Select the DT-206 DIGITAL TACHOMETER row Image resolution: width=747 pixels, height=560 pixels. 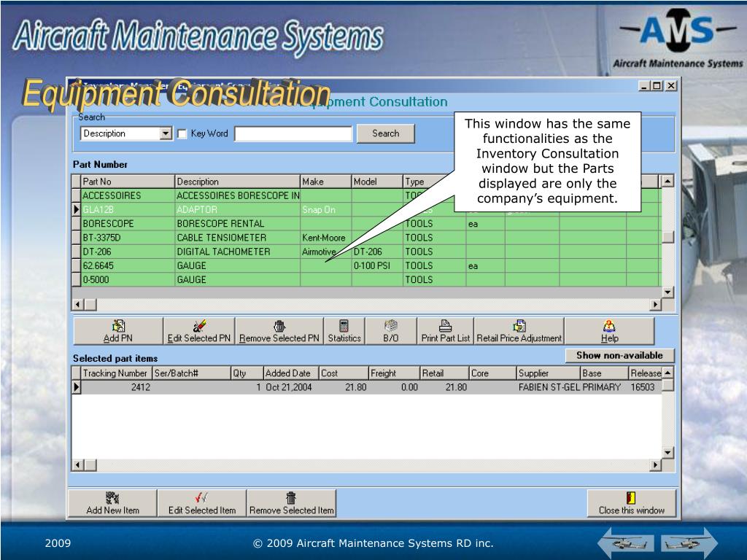tap(366, 252)
